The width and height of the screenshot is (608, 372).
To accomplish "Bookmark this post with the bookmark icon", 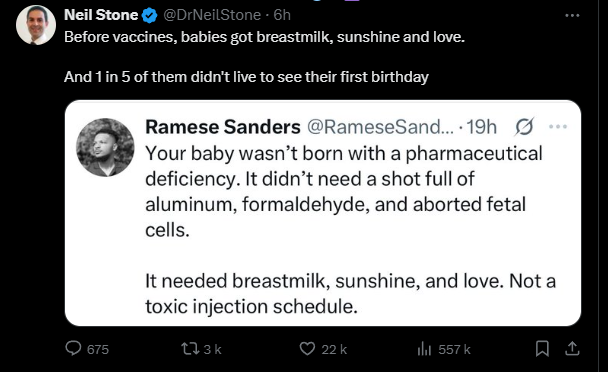I will click(542, 348).
